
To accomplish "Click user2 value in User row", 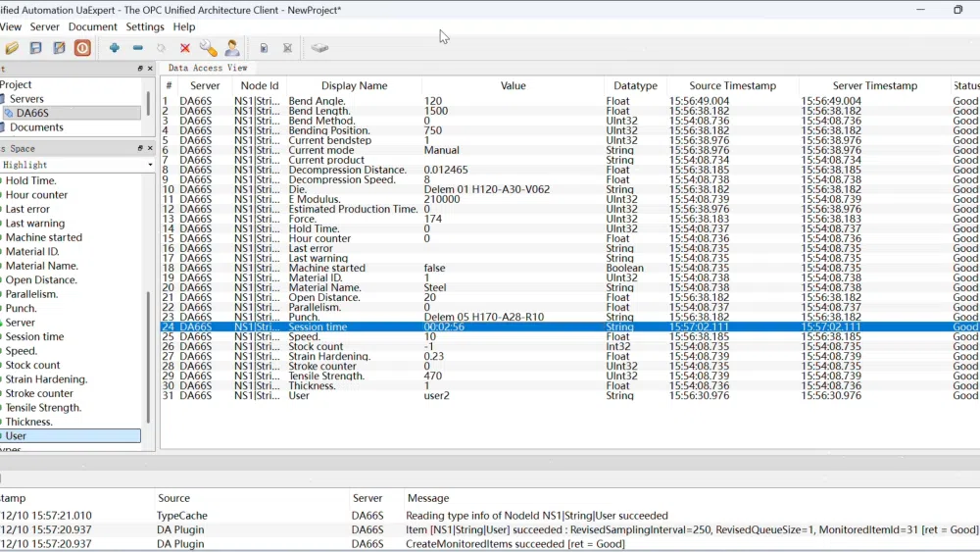I will [436, 396].
